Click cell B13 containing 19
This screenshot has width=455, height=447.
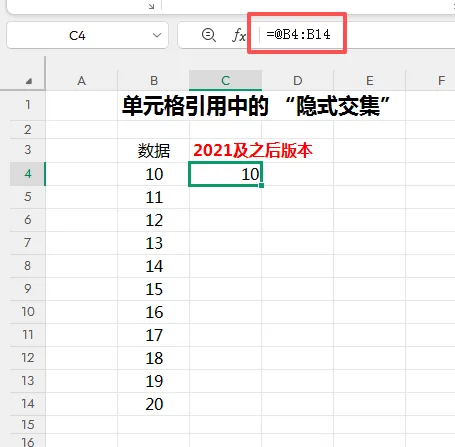coord(154,381)
